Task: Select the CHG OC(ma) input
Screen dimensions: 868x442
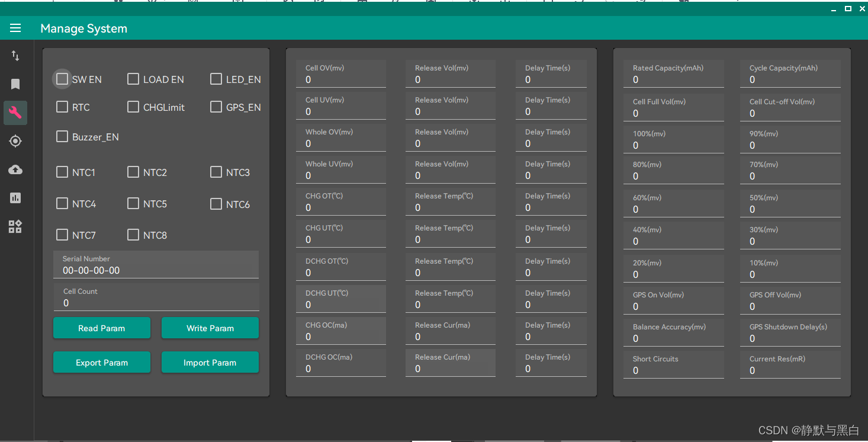Action: click(x=341, y=331)
